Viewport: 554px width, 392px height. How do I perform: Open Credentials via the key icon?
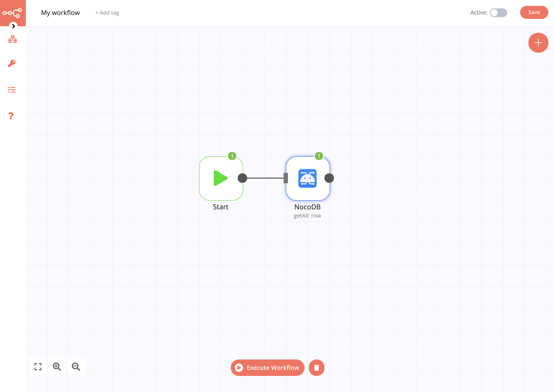(x=12, y=63)
